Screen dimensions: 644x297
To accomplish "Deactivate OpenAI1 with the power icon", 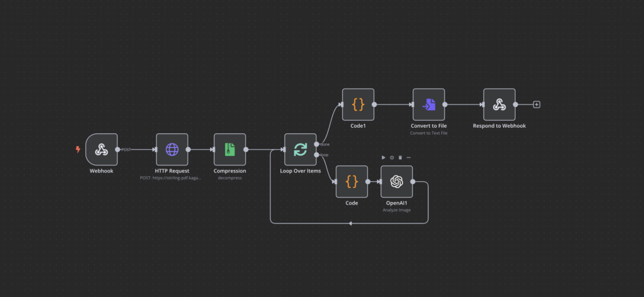I will point(392,157).
